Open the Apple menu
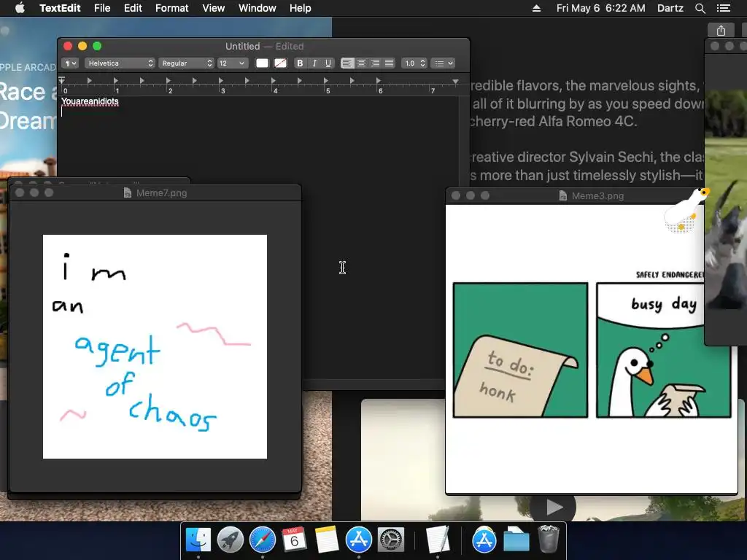Viewport: 747px width, 560px height. coord(20,8)
